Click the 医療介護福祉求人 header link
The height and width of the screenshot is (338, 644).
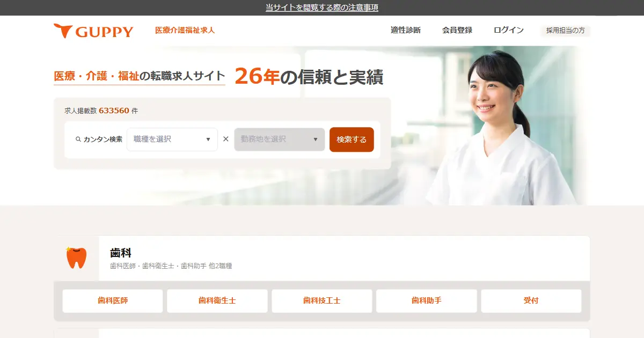[185, 31]
